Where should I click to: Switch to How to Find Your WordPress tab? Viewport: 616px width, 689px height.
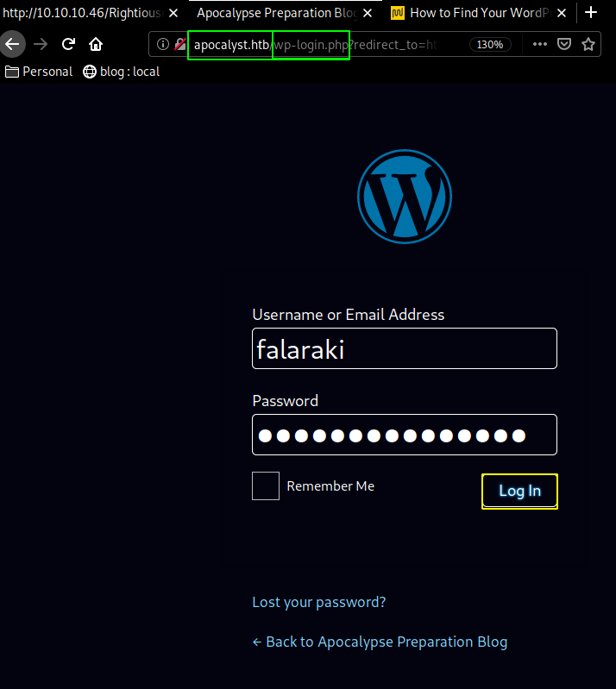[x=480, y=13]
